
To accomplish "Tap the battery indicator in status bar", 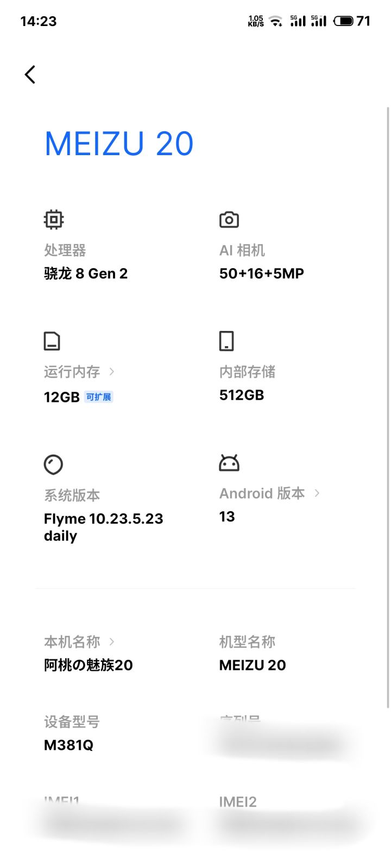I will pos(343,21).
